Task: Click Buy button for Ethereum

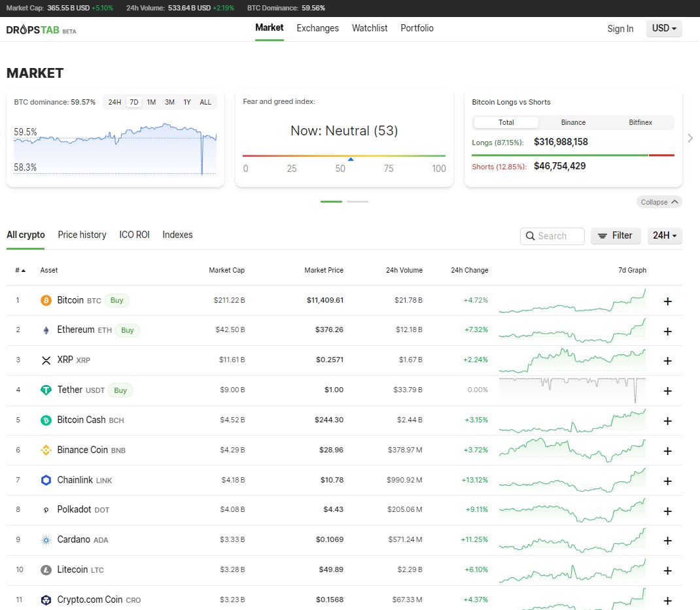Action: coord(127,330)
